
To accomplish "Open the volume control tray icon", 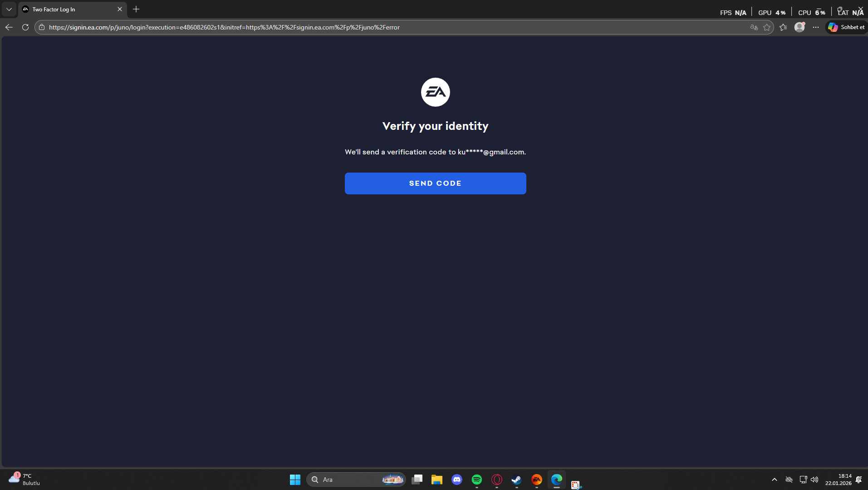I will click(814, 480).
